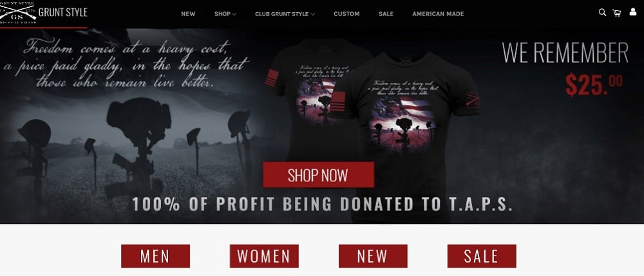Select the WOMEN category button
This screenshot has width=644, height=276.
[264, 256]
